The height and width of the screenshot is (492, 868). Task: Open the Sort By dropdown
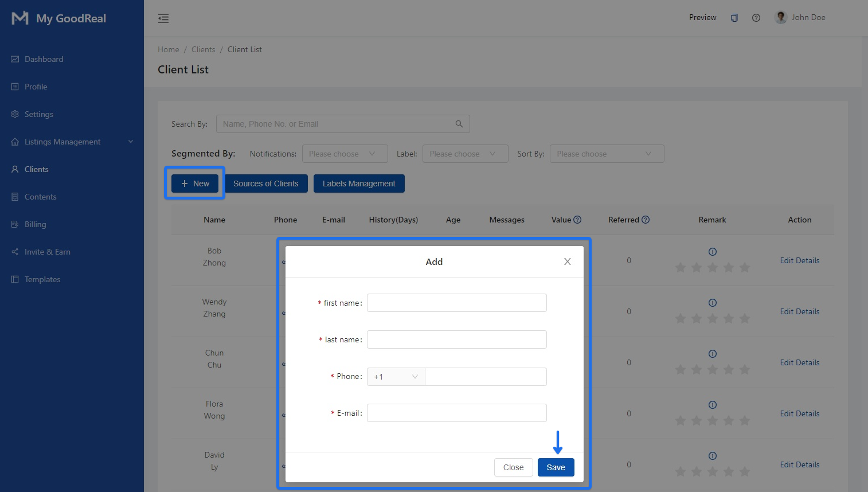tap(607, 154)
